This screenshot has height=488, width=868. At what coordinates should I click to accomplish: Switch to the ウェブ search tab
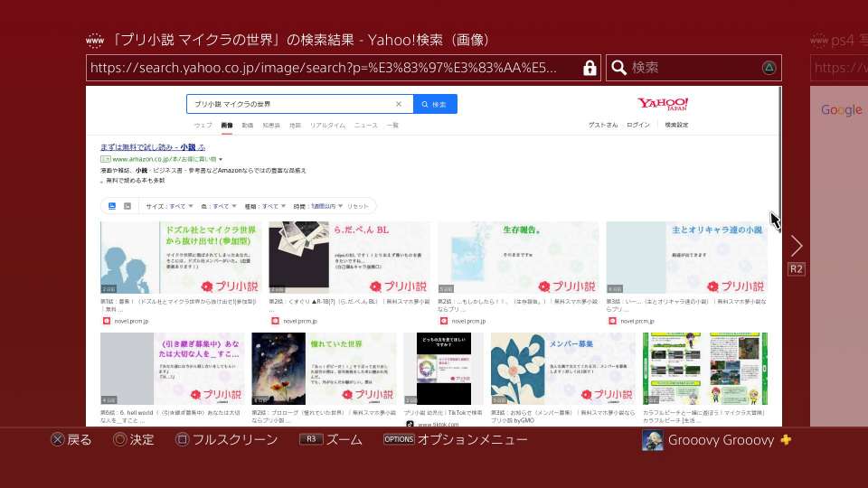pos(203,126)
